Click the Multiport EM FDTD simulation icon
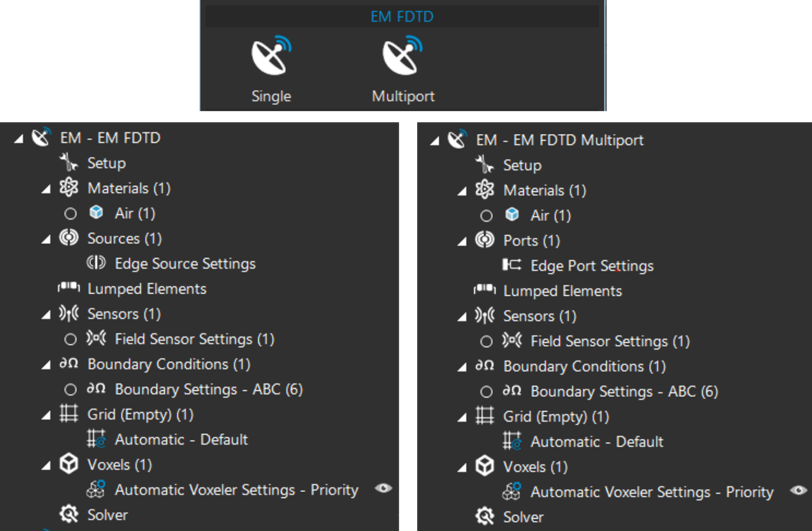 [403, 57]
